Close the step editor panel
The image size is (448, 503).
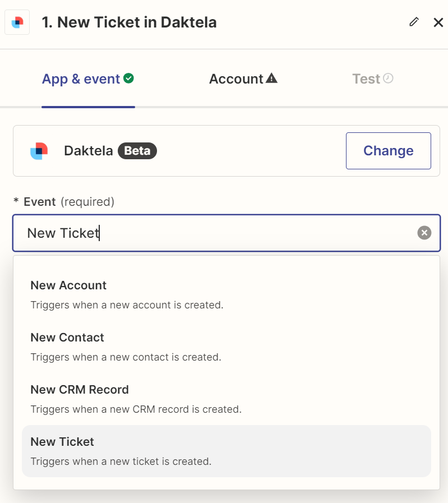click(438, 22)
